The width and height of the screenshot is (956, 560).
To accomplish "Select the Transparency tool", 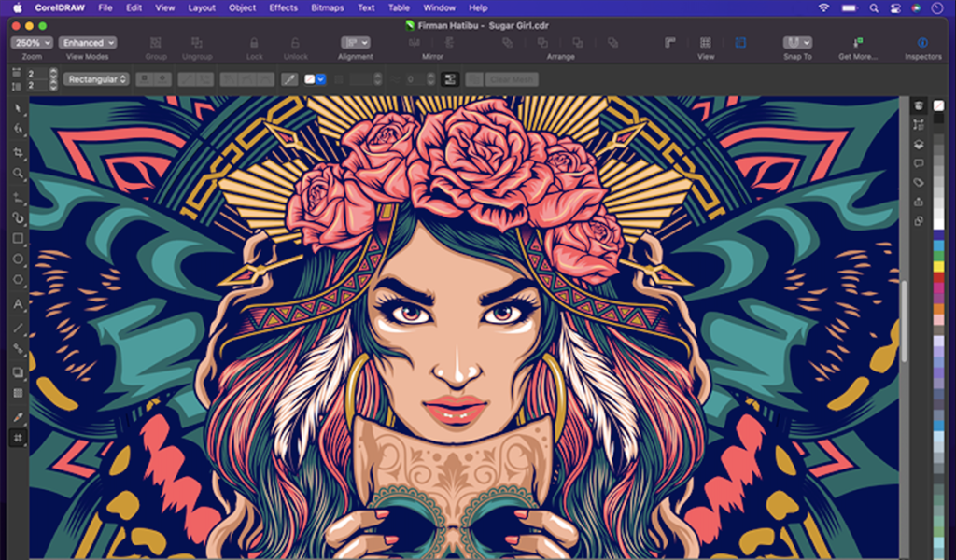I will click(18, 393).
